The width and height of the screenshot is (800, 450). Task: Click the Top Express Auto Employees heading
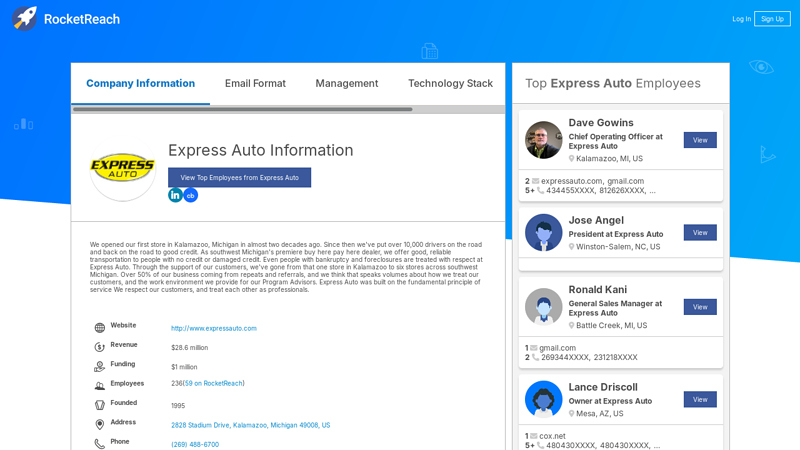point(613,84)
